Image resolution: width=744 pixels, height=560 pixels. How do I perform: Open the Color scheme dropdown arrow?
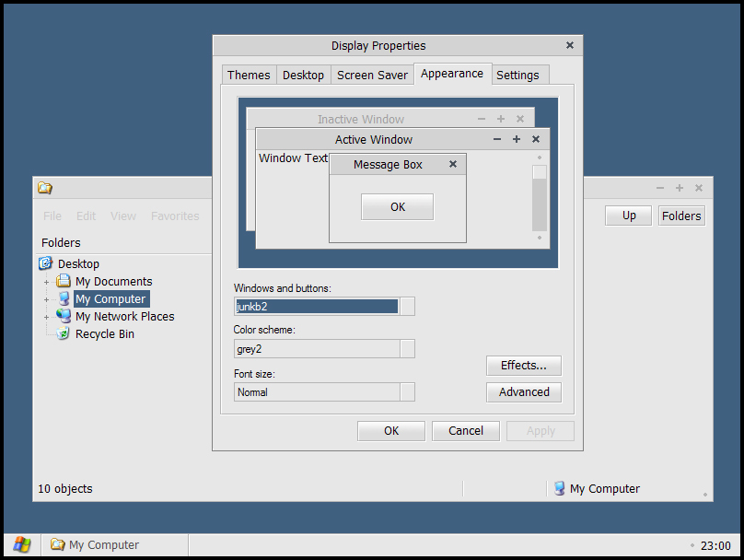click(x=407, y=349)
